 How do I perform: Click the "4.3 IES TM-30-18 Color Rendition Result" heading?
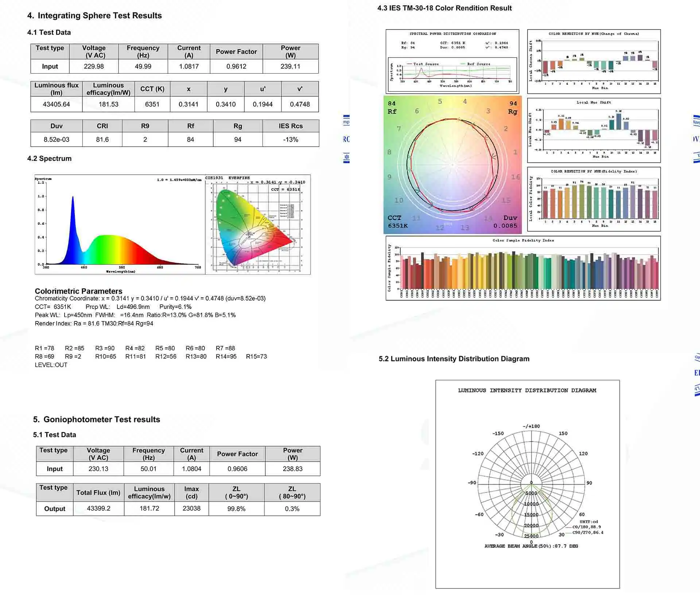pyautogui.click(x=444, y=8)
